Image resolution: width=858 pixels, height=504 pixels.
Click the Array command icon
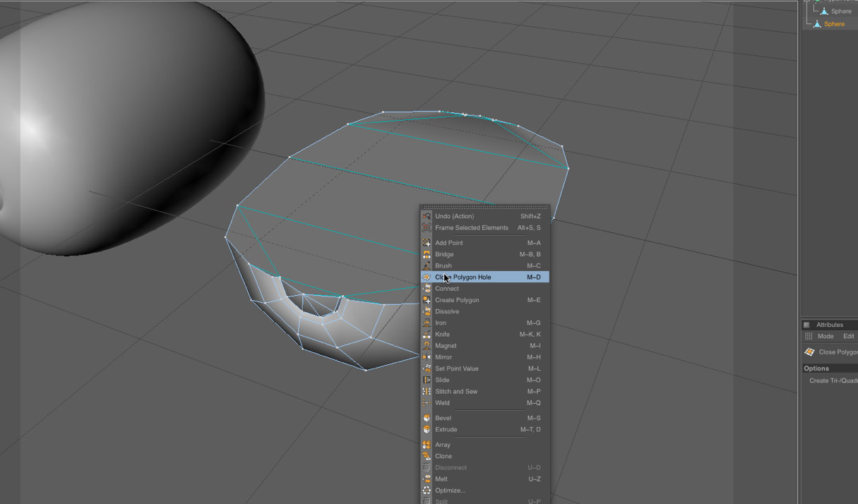tap(427, 445)
